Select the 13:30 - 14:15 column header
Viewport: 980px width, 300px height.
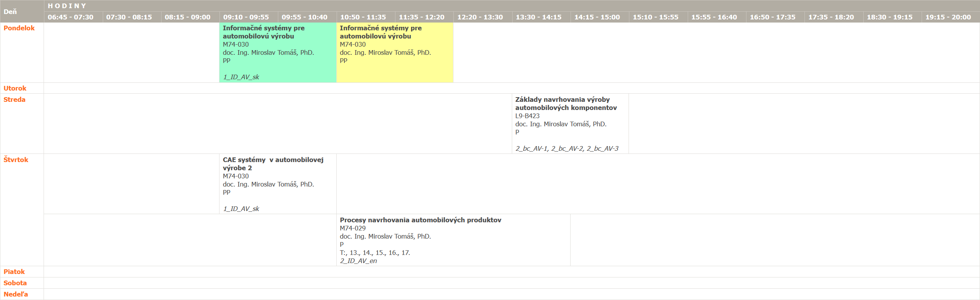[539, 17]
